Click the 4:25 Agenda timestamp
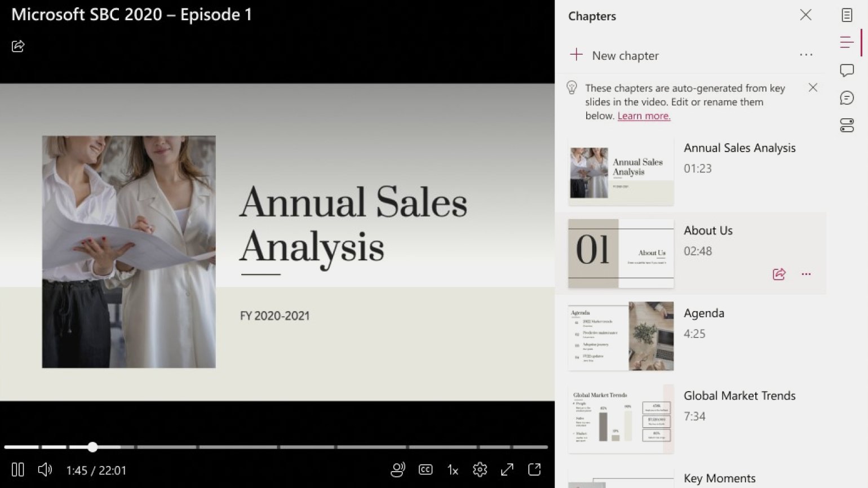Viewport: 868px width, 488px height. pyautogui.click(x=694, y=334)
